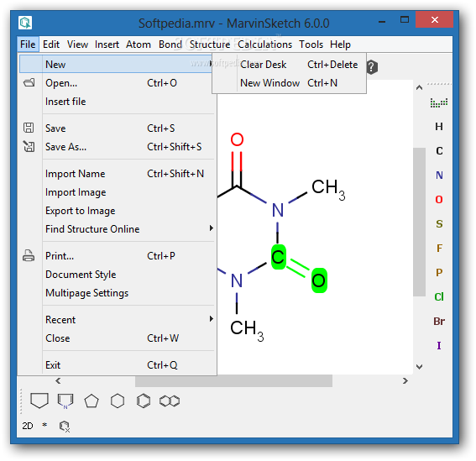Open the Bond menu
This screenshot has width=476, height=461.
(170, 45)
